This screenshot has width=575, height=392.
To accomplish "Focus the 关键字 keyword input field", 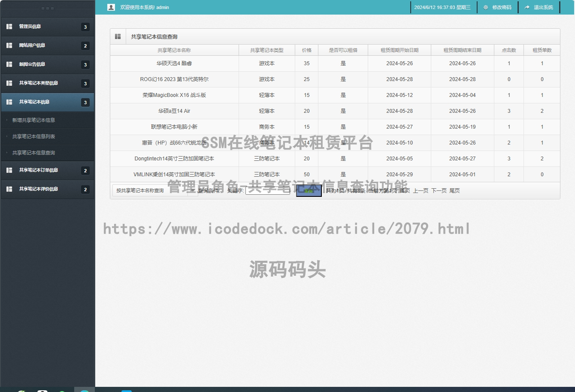I will point(268,190).
